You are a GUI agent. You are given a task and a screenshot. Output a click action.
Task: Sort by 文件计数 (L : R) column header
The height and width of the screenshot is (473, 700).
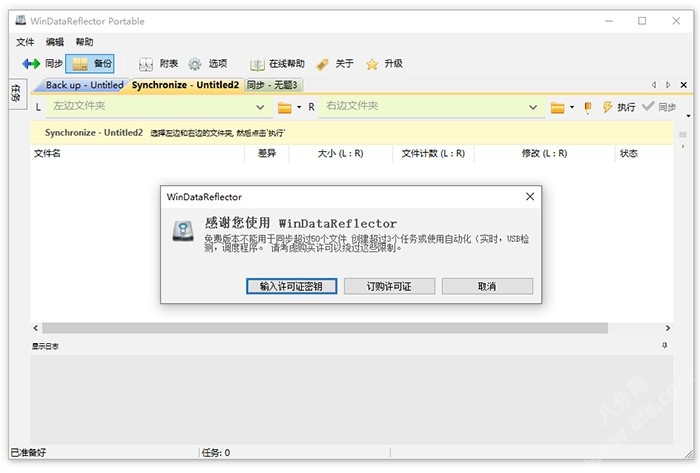[x=433, y=154]
